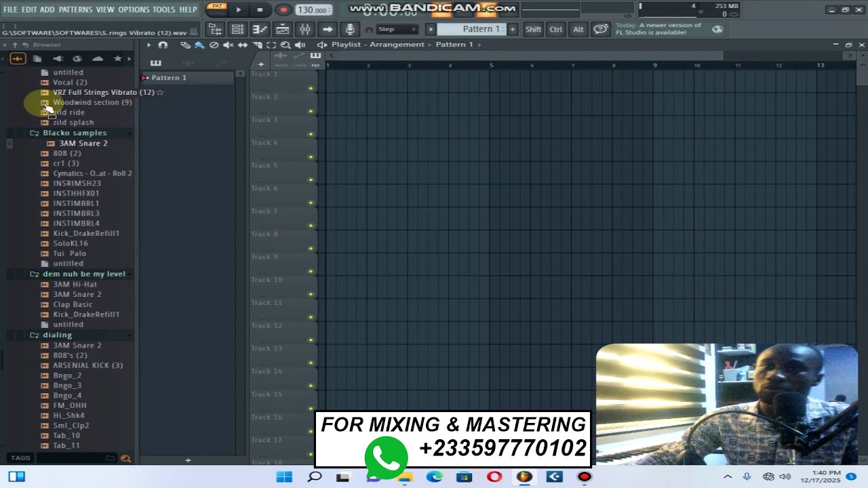Open the starred favorites tab in the Browser
The height and width of the screenshot is (488, 868).
pos(117,59)
